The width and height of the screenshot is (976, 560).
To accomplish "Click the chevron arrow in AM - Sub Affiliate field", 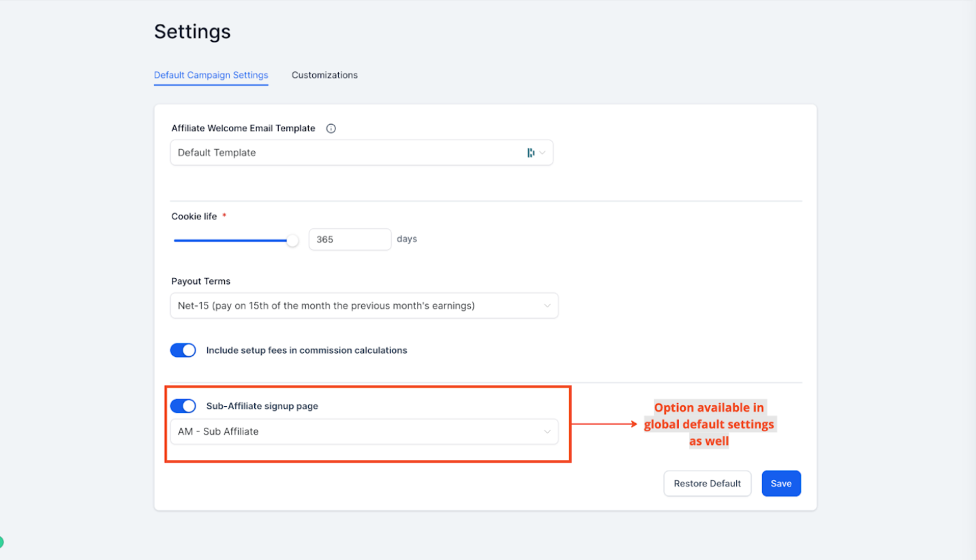I will click(x=547, y=432).
